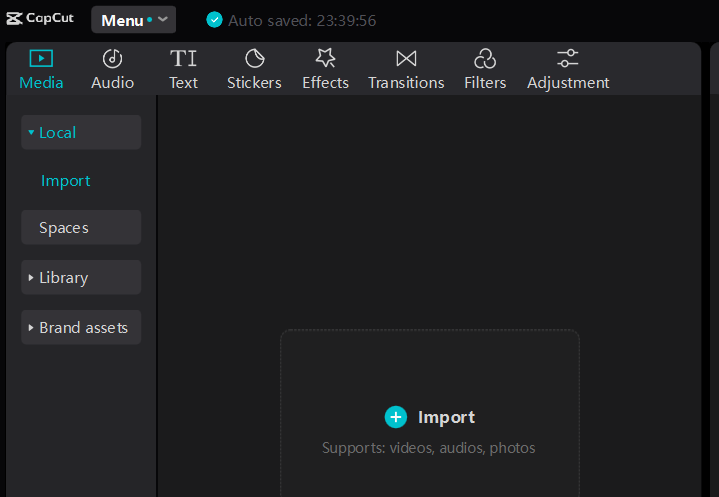Select the Text tool icon
The image size is (719, 497).
coord(183,59)
